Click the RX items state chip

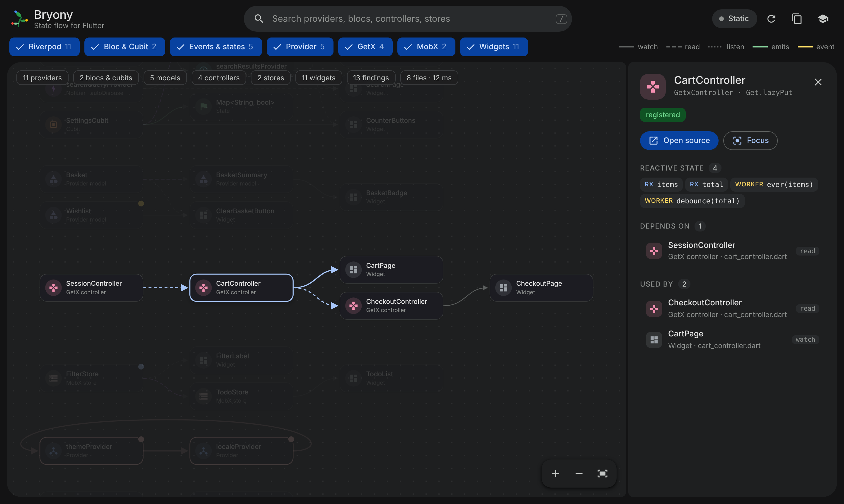[661, 184]
